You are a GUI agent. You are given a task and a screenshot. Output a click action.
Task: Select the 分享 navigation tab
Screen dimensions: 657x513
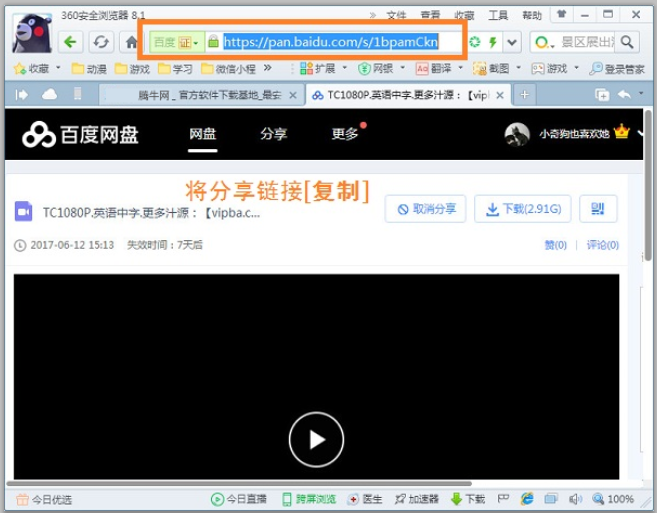coord(273,134)
